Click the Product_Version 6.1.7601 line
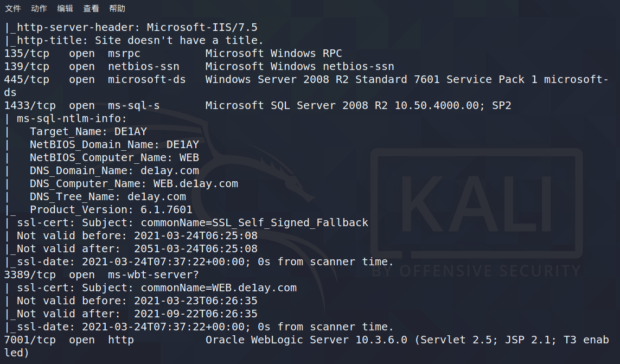 point(111,210)
